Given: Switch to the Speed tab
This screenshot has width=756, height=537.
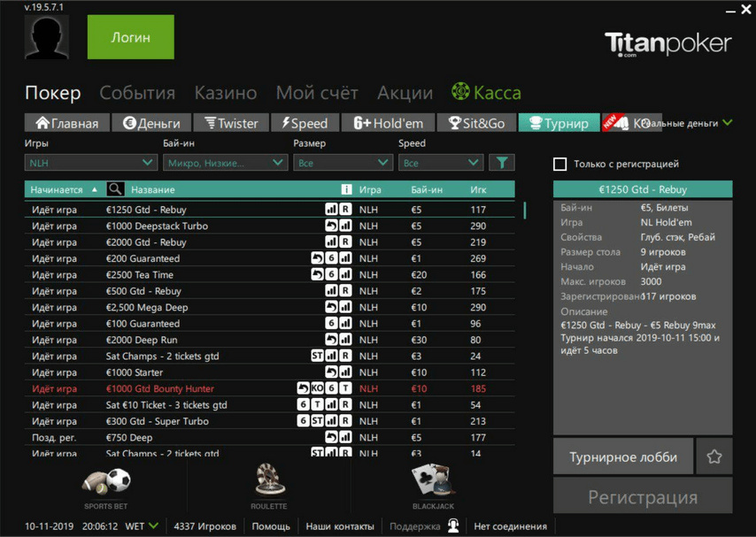Looking at the screenshot, I should pyautogui.click(x=305, y=123).
